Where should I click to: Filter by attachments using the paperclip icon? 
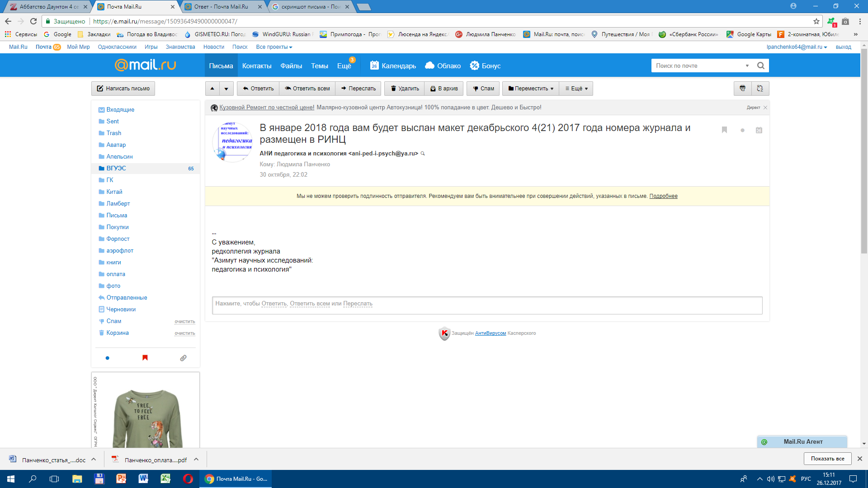click(183, 358)
